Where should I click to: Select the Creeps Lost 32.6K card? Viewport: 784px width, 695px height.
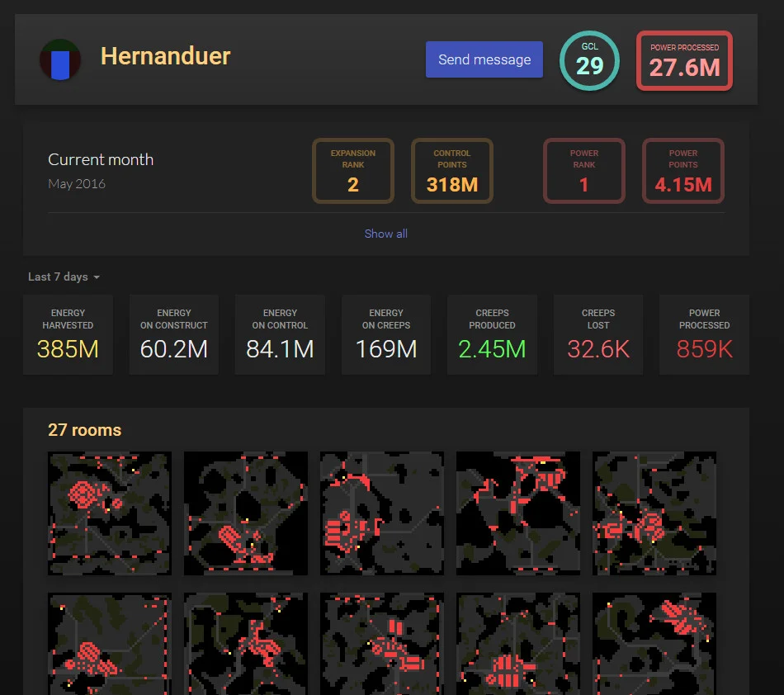[x=598, y=335]
